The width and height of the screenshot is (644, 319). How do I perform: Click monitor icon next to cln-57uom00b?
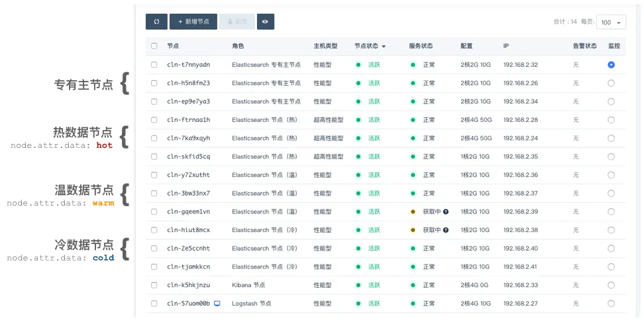click(217, 303)
